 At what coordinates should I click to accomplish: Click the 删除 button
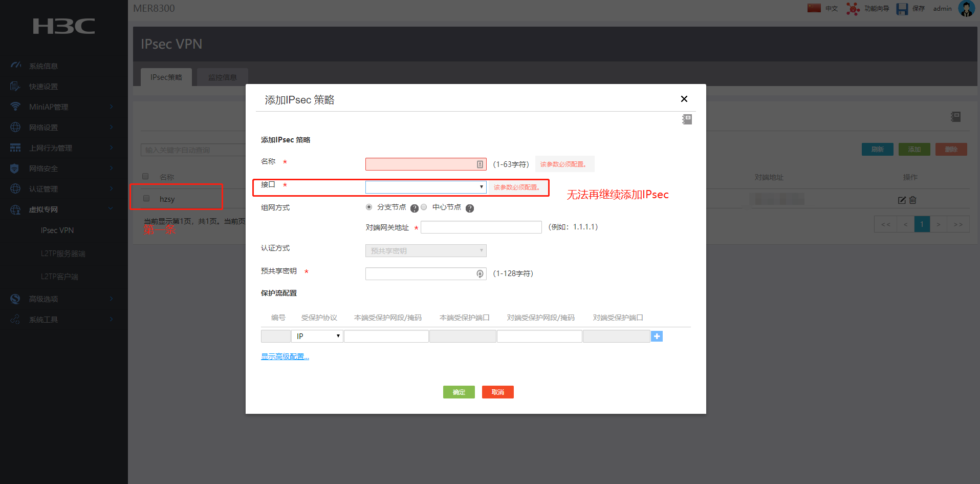951,150
